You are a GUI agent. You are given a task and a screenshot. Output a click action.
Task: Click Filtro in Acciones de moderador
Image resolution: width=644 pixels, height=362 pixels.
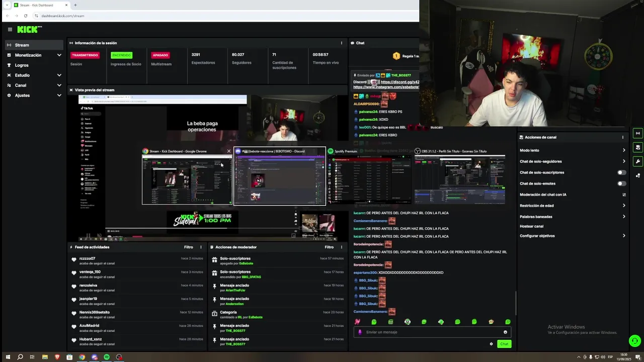pyautogui.click(x=329, y=247)
